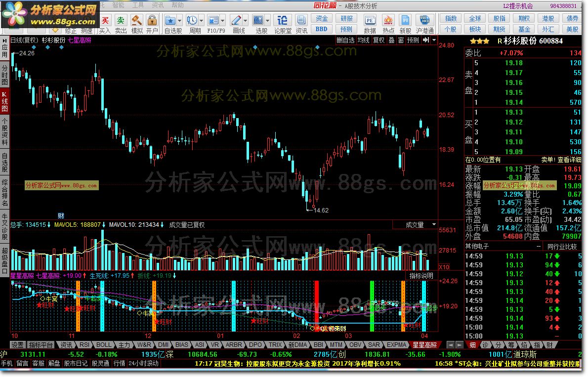Remove stock via 删自选 button

point(345,40)
